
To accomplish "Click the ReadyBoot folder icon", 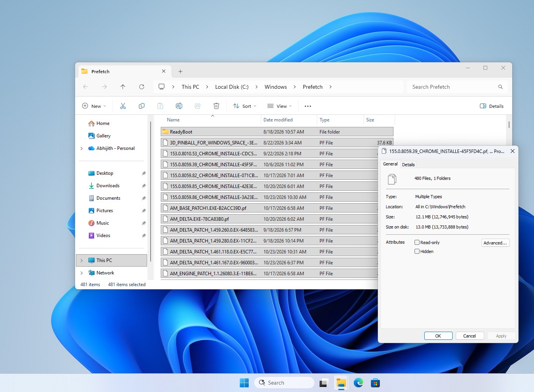I will pos(165,132).
